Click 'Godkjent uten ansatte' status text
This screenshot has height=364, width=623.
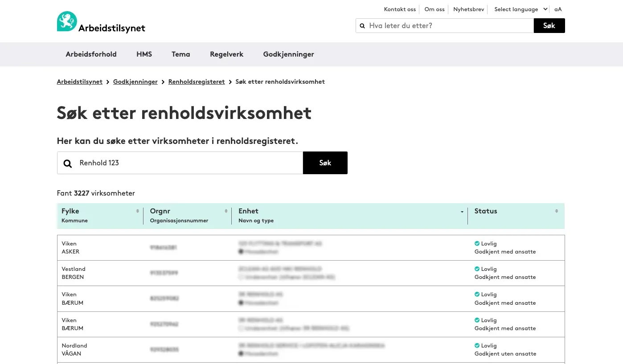[505, 354]
